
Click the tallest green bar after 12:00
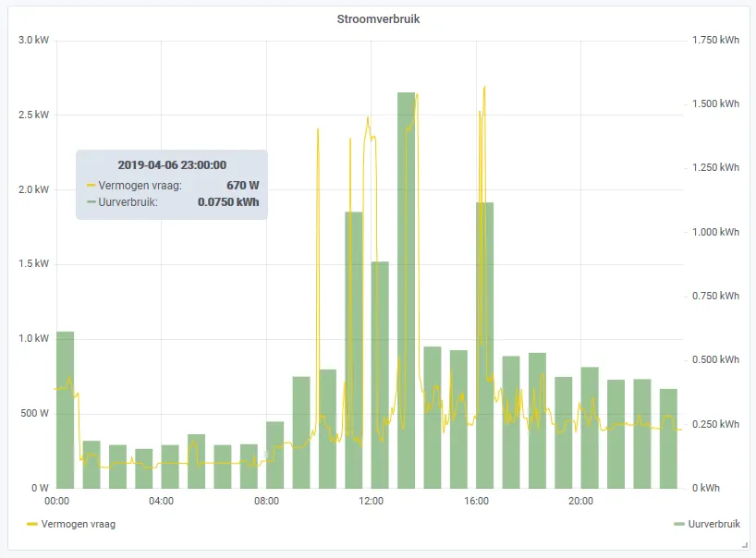406,290
